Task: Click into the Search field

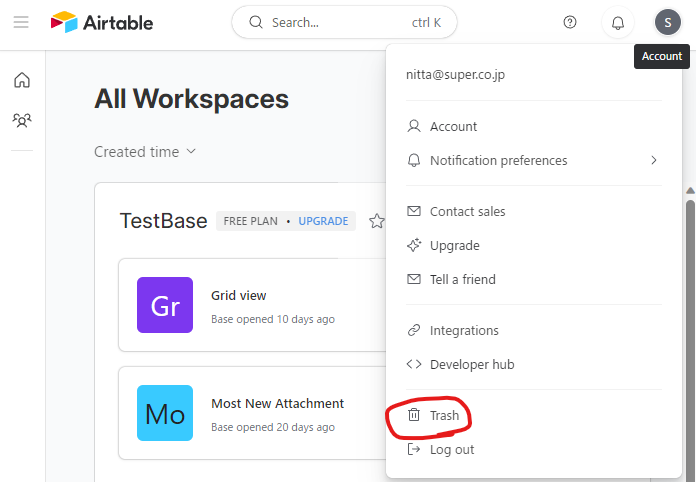Action: pyautogui.click(x=344, y=22)
